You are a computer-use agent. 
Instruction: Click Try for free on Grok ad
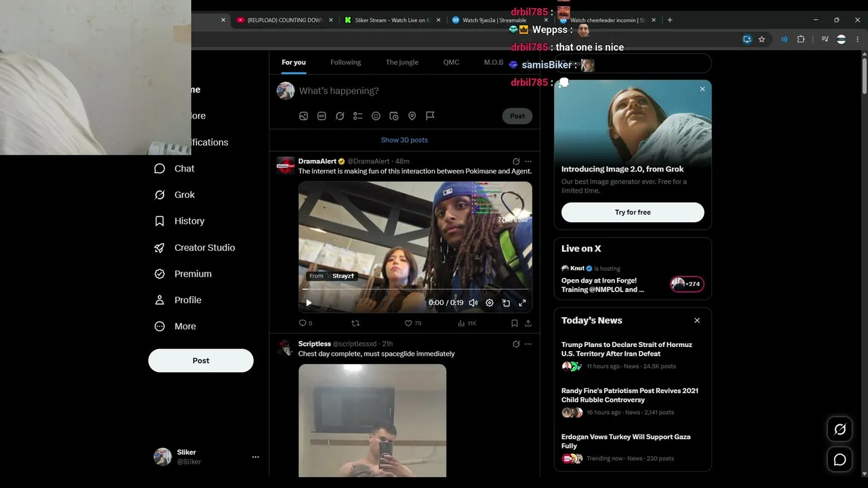point(633,212)
